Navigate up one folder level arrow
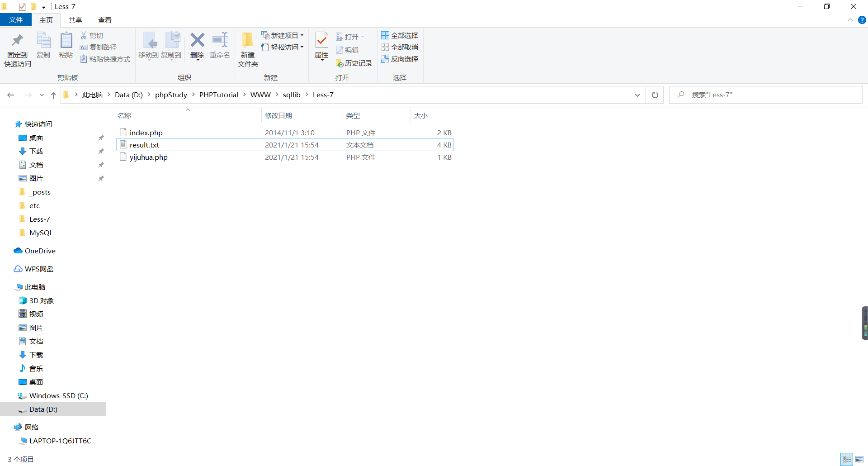868x466 pixels. click(x=53, y=95)
